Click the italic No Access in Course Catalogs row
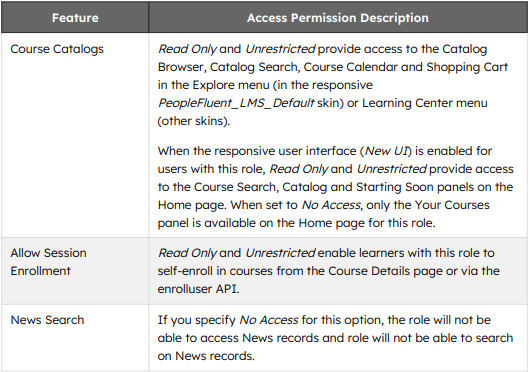529x372 pixels. [x=331, y=205]
